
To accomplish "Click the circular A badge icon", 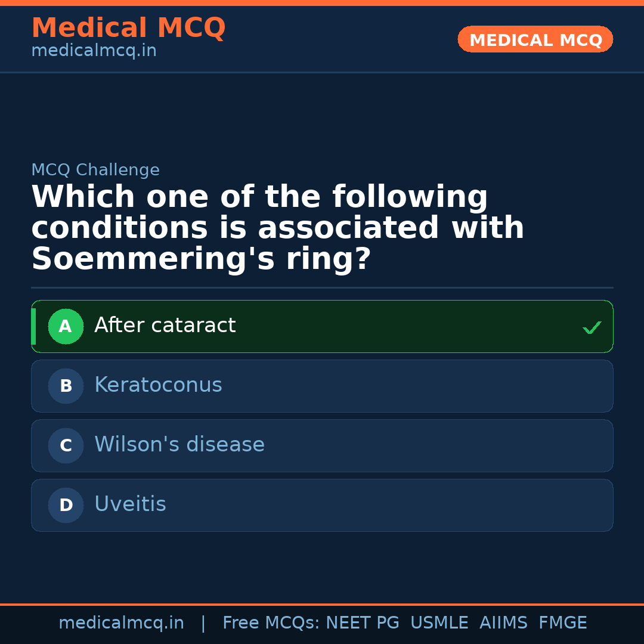I will tap(66, 326).
